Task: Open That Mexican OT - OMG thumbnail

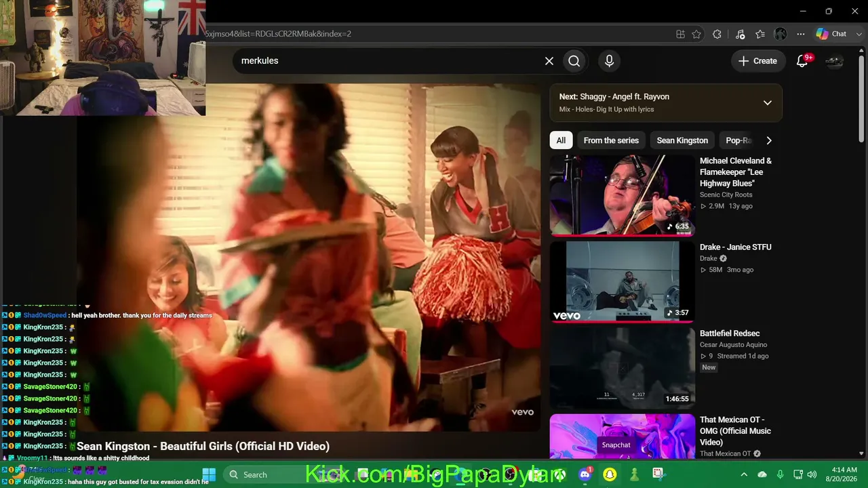Action: point(623,436)
